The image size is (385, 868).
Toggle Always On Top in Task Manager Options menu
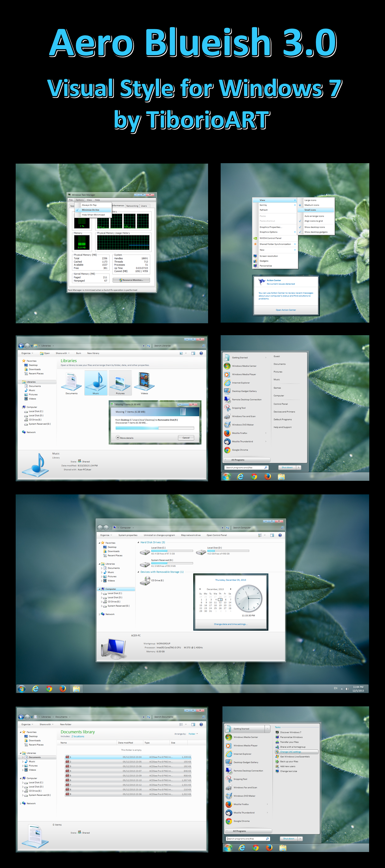pos(93,205)
